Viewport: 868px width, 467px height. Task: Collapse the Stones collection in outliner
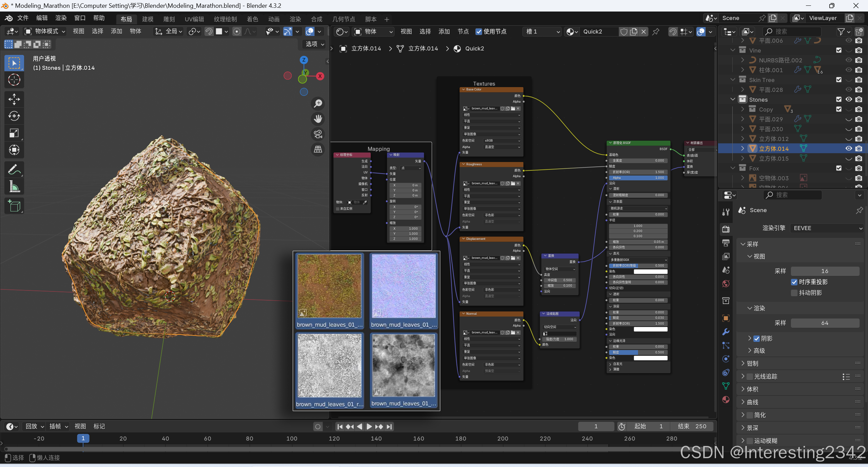coord(733,99)
